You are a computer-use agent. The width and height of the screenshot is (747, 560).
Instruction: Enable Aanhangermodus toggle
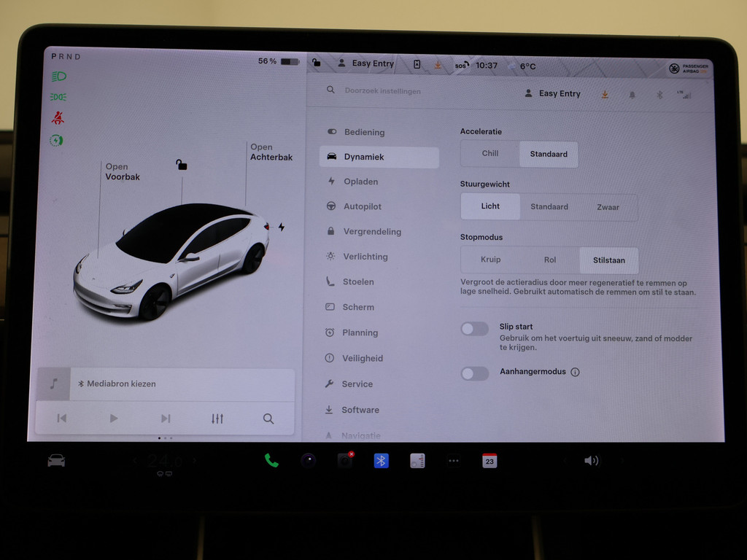coord(475,373)
